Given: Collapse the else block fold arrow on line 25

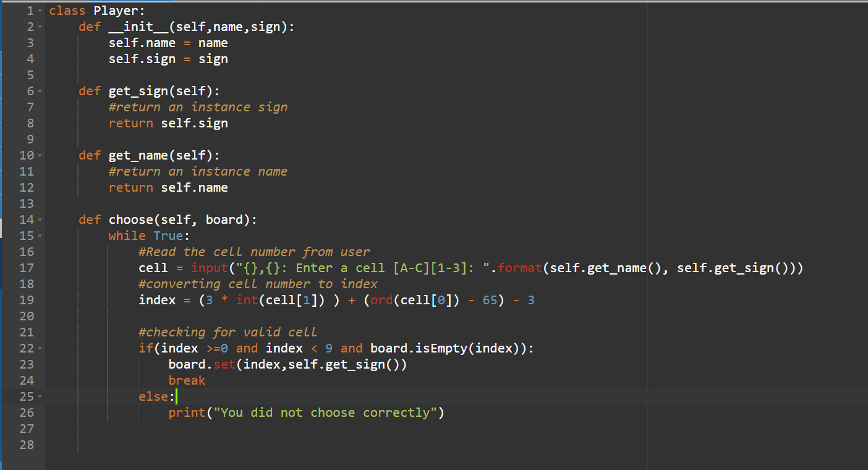Looking at the screenshot, I should pyautogui.click(x=38, y=396).
